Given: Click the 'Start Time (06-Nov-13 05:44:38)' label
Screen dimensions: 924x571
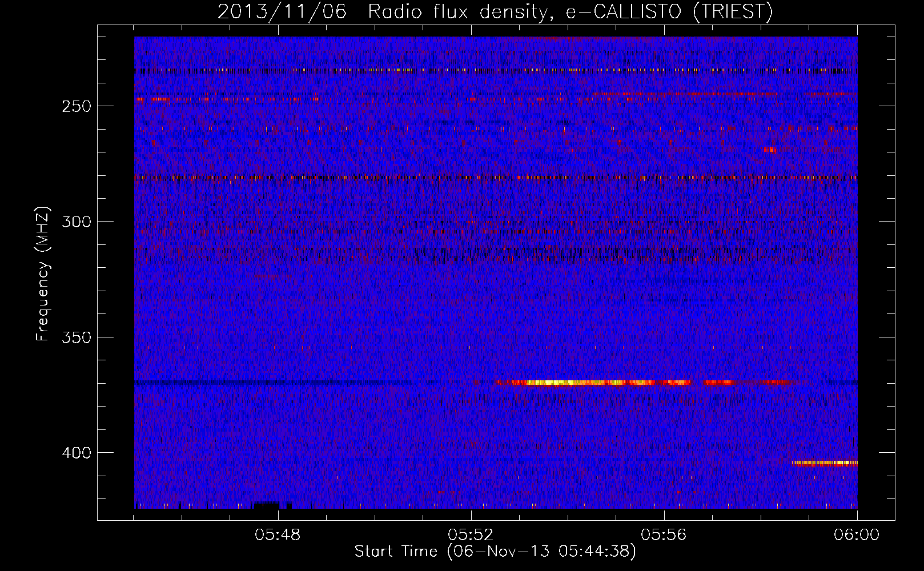Looking at the screenshot, I should (495, 552).
